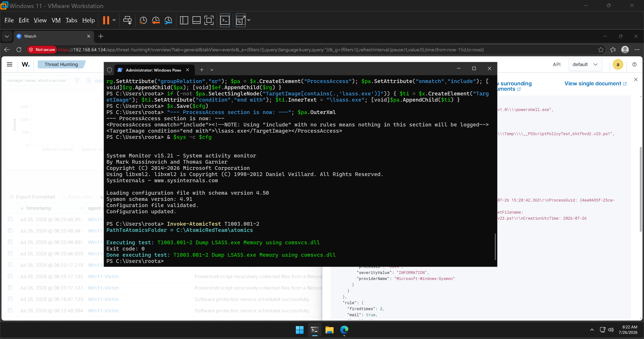Viewport: 644px width, 339px height.
Task: Click the VMware stretch guest display icon
Action: tap(240, 20)
